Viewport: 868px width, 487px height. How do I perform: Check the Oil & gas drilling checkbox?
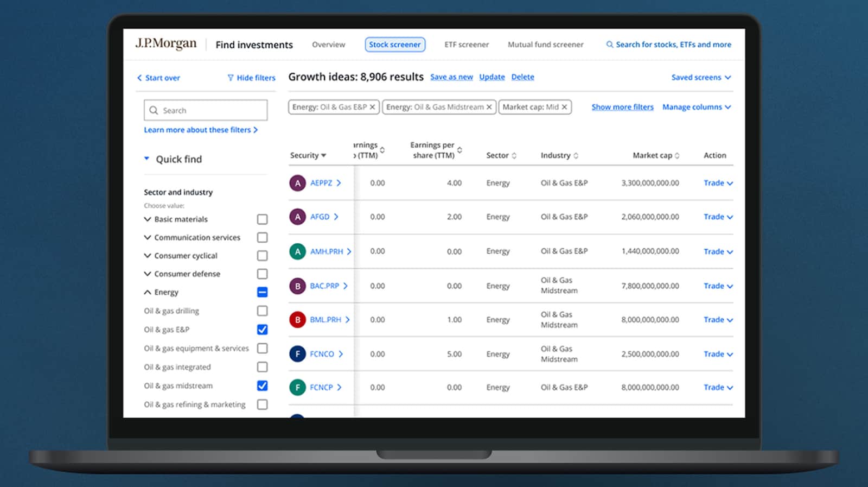(262, 311)
